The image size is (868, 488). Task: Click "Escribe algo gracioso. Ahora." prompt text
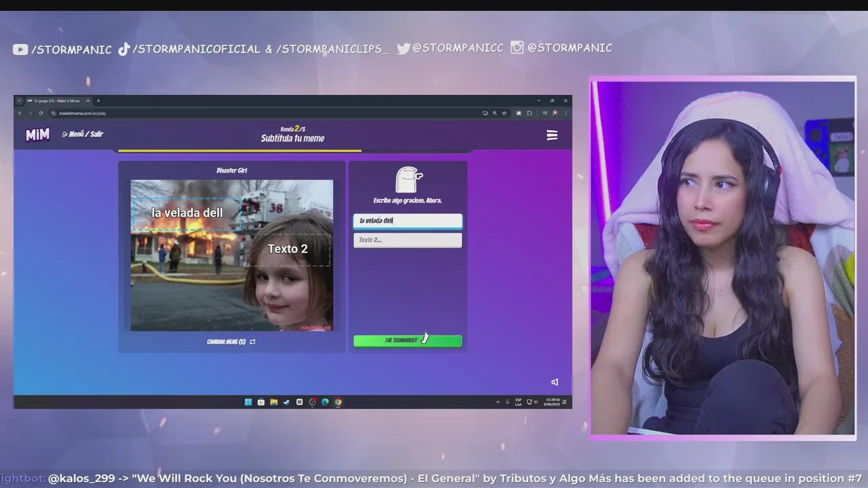(408, 201)
